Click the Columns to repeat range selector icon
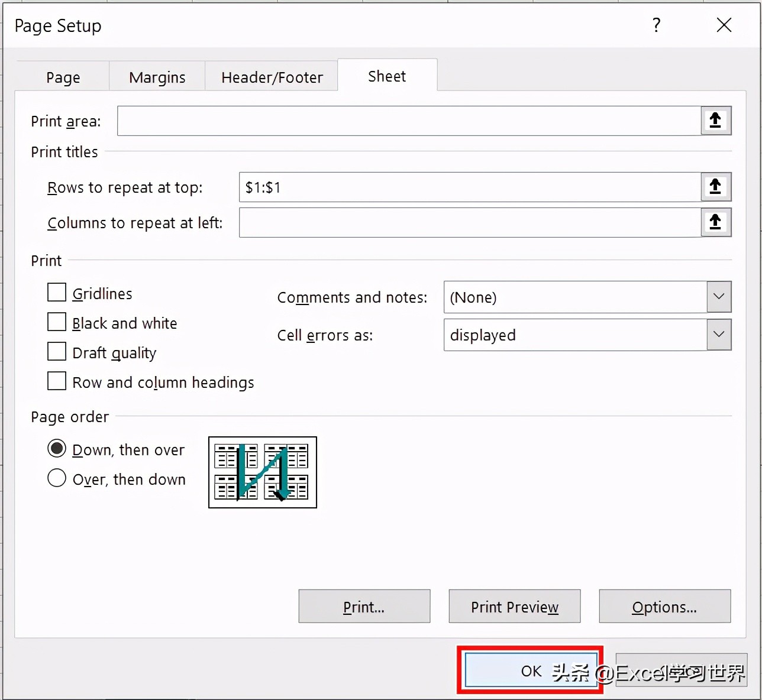 pos(716,222)
